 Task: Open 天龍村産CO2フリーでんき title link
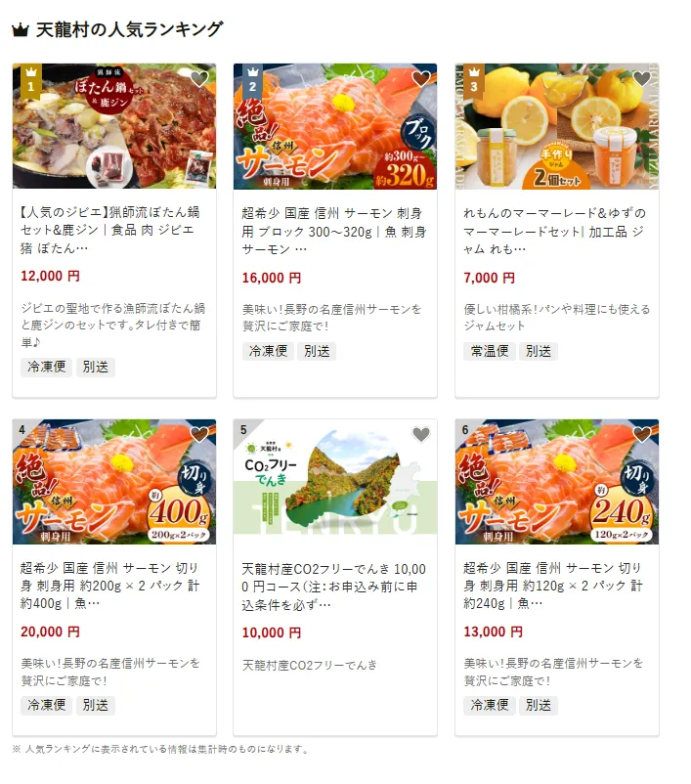[334, 587]
